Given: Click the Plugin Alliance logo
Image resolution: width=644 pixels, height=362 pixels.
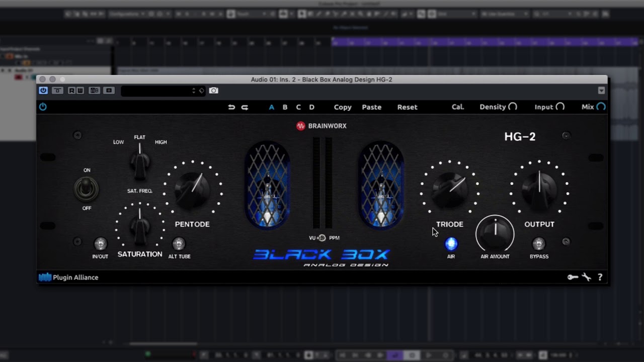Looking at the screenshot, I should [68, 277].
